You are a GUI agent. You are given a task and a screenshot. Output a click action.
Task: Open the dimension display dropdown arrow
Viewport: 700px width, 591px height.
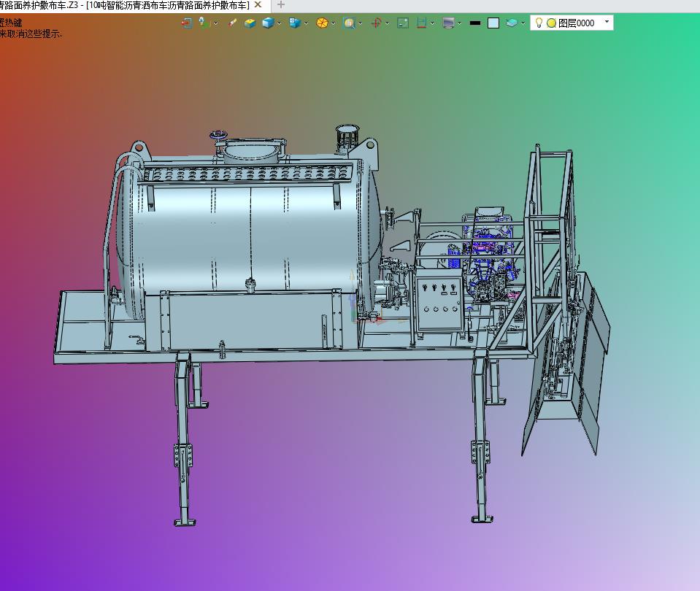click(x=433, y=23)
